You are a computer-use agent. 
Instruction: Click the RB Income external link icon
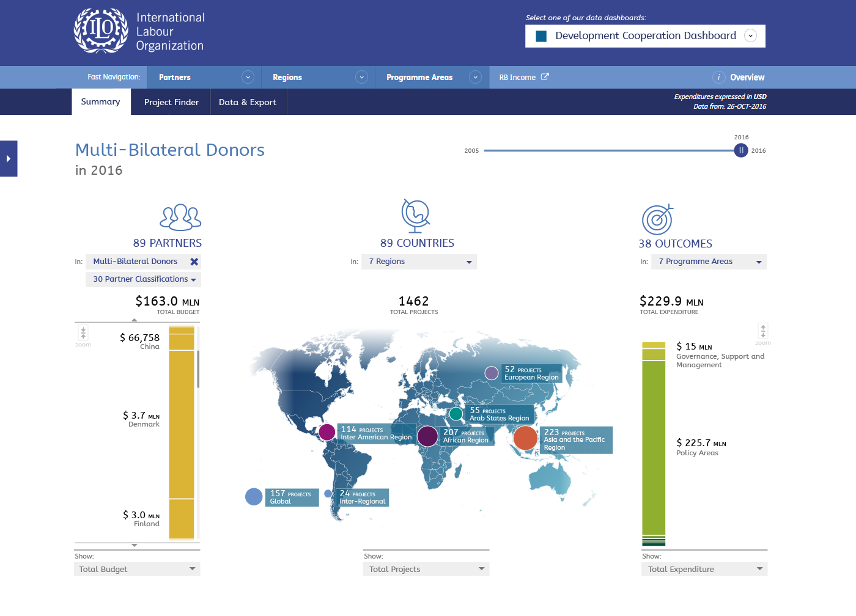(545, 77)
